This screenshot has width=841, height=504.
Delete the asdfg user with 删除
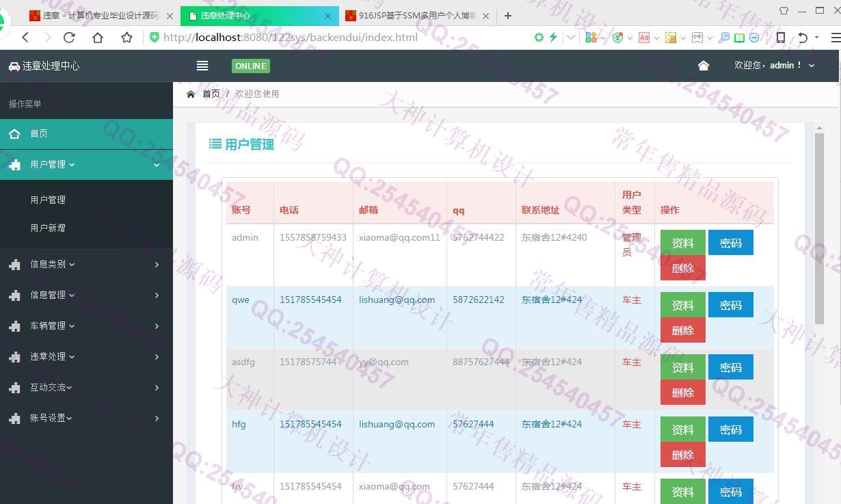pos(682,393)
